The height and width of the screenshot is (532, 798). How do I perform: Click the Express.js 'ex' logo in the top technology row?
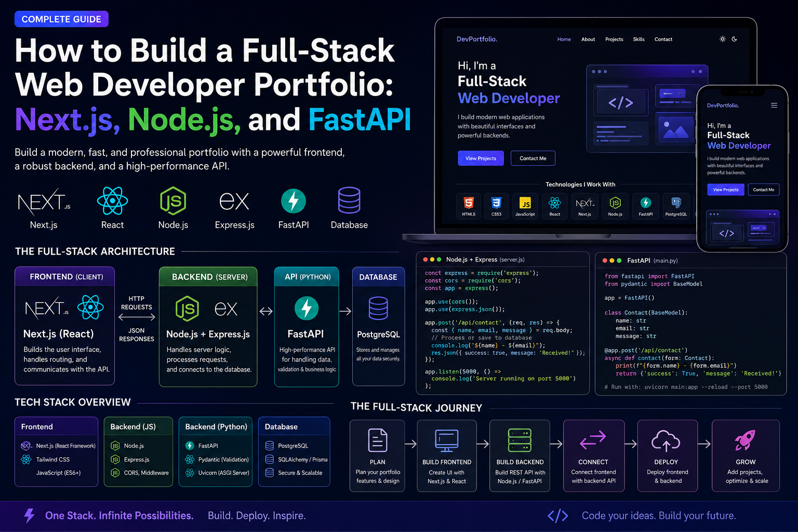tap(234, 202)
